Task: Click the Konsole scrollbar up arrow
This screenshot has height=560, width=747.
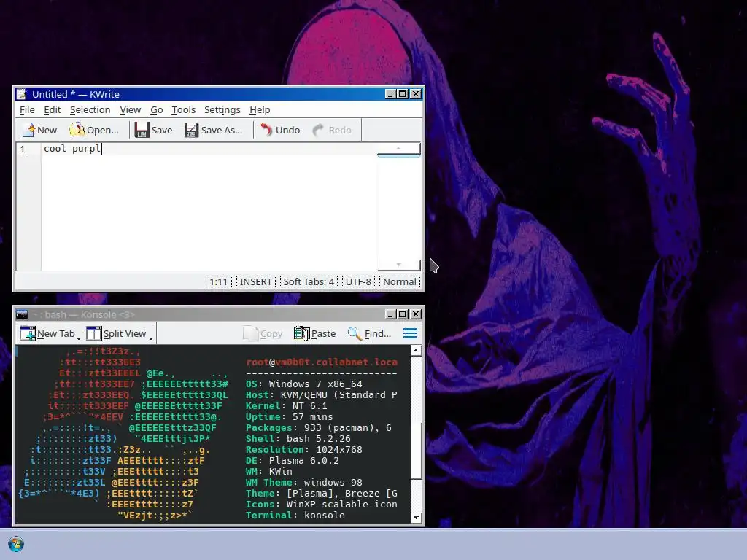Action: pyautogui.click(x=416, y=351)
